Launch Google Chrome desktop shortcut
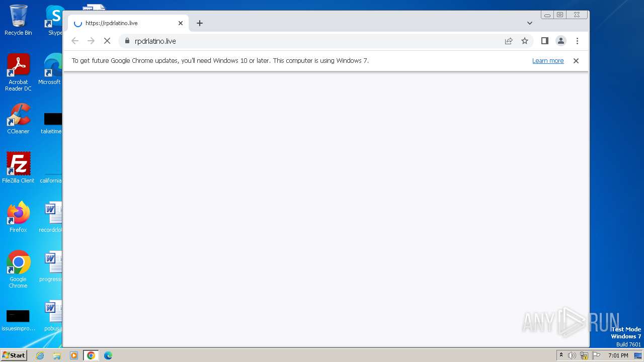The height and width of the screenshot is (362, 644). pyautogui.click(x=18, y=269)
